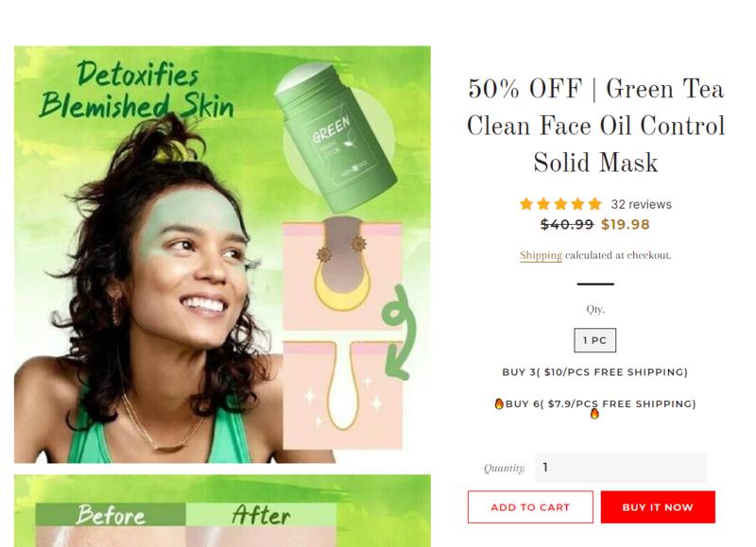Focus the Quantity input field

point(621,468)
